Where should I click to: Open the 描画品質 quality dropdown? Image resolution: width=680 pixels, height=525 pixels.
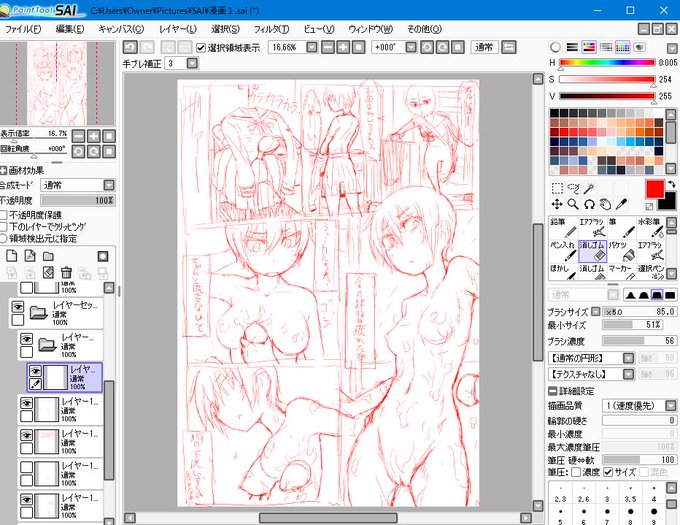pyautogui.click(x=670, y=406)
